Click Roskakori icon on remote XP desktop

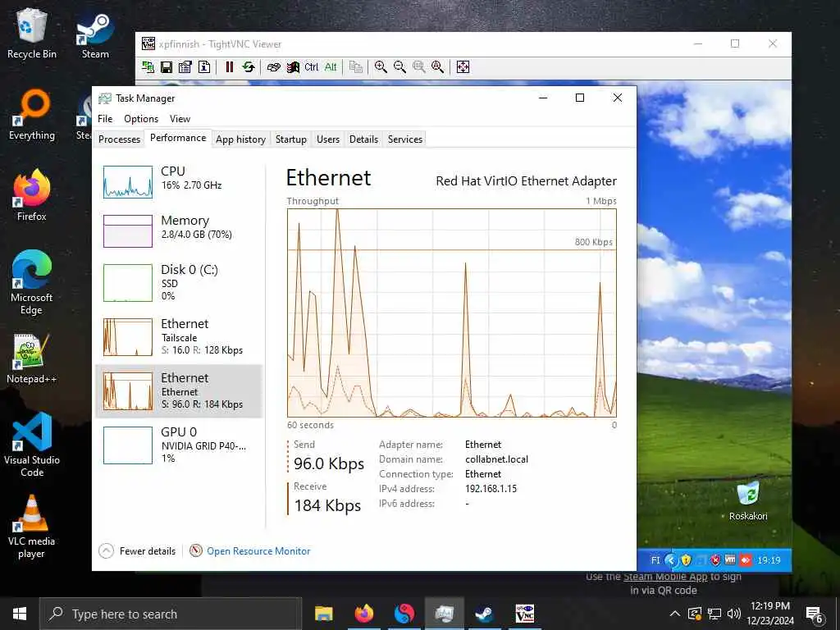748,501
